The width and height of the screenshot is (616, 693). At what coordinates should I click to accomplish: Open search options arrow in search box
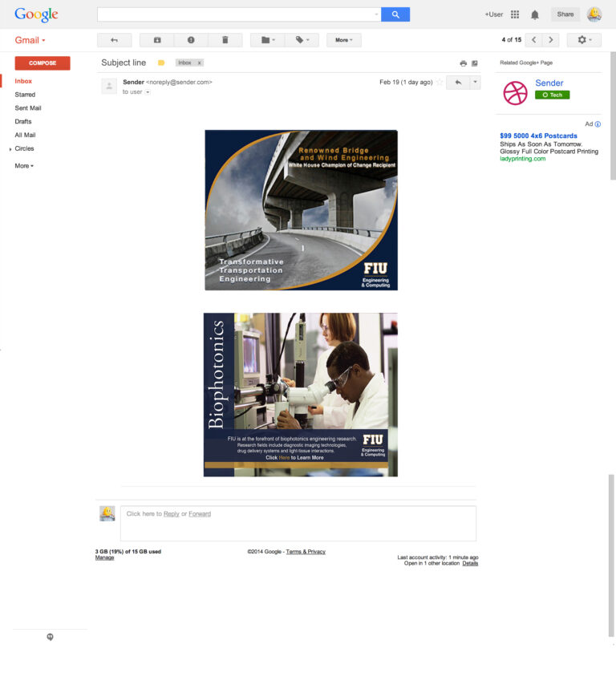click(376, 14)
